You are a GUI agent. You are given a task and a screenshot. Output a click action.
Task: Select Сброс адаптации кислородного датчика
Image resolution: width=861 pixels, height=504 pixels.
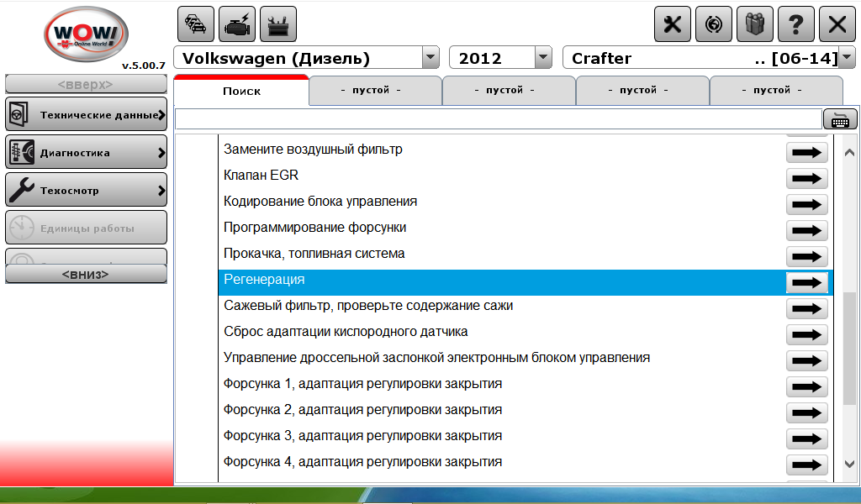tap(346, 331)
